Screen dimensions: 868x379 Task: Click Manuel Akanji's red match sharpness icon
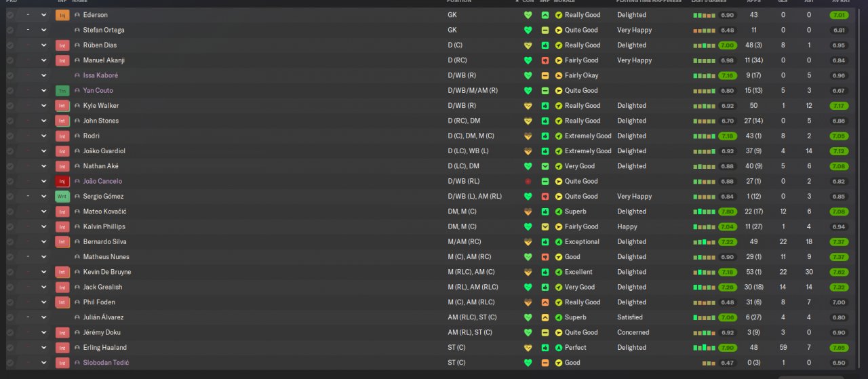tap(545, 60)
